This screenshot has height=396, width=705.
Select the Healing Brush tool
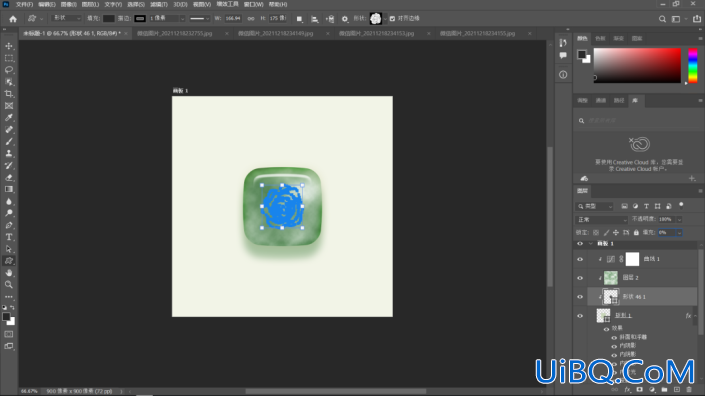[x=9, y=129]
